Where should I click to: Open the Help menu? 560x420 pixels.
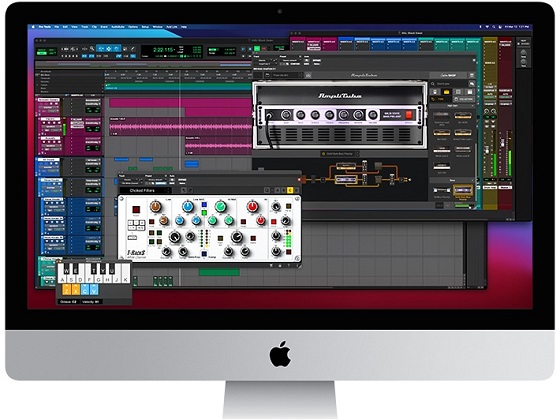(x=184, y=27)
